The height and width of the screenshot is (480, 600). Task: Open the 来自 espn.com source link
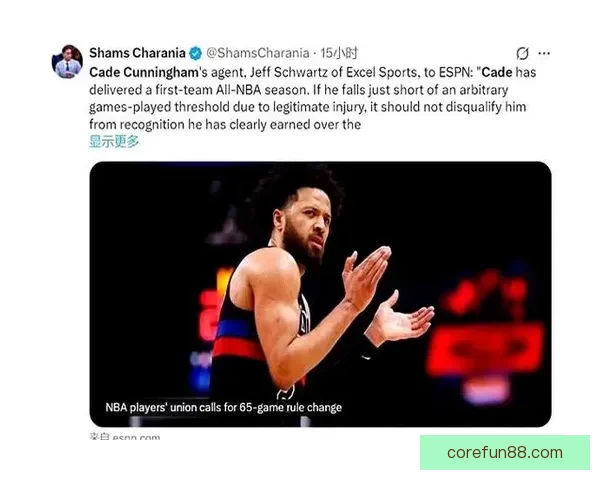click(125, 436)
